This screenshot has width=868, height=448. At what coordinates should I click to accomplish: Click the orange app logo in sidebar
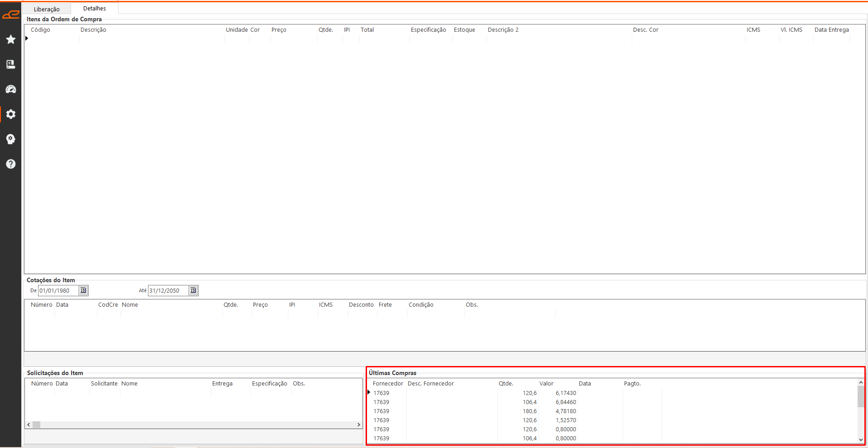tap(11, 15)
